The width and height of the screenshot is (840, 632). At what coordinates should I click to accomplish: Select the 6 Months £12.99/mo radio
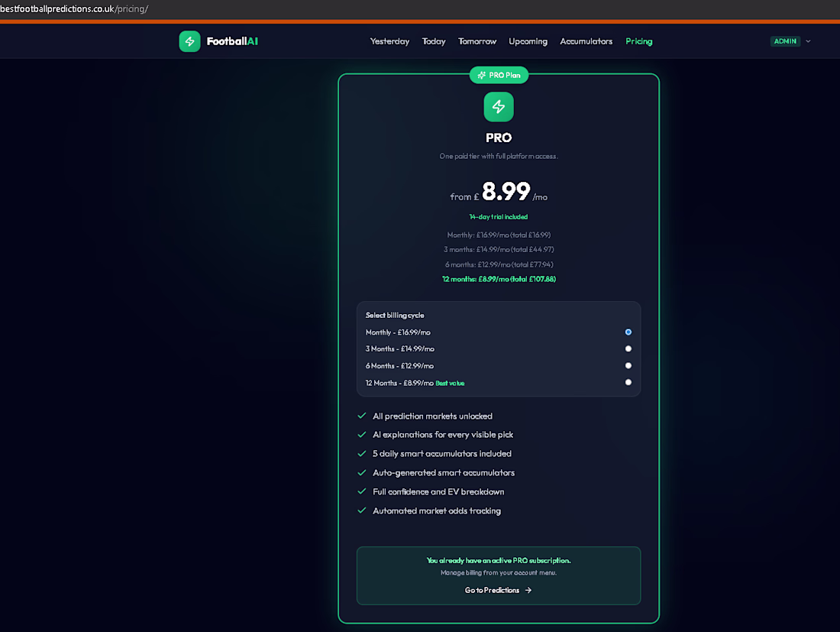(628, 365)
